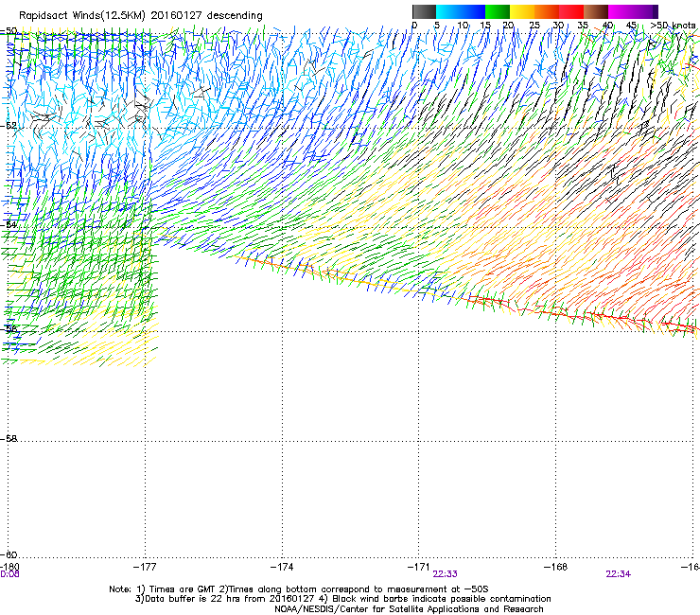This screenshot has height=615, width=700.
Task: Click the '10' legend tick label
Action: [x=463, y=26]
